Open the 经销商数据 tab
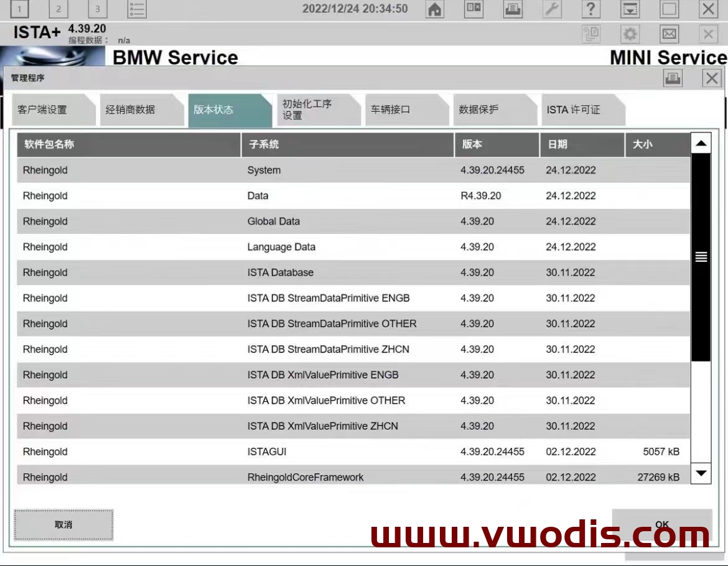 [131, 110]
